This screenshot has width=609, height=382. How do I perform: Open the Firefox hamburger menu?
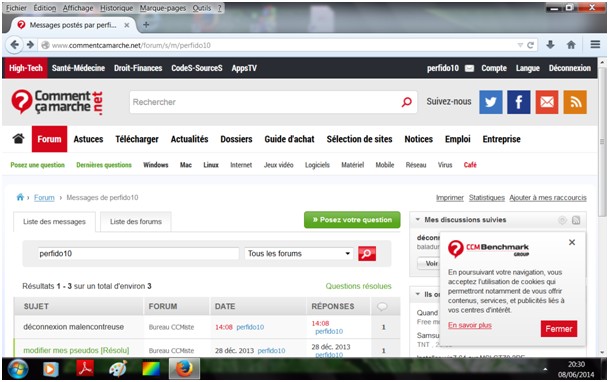pos(595,45)
